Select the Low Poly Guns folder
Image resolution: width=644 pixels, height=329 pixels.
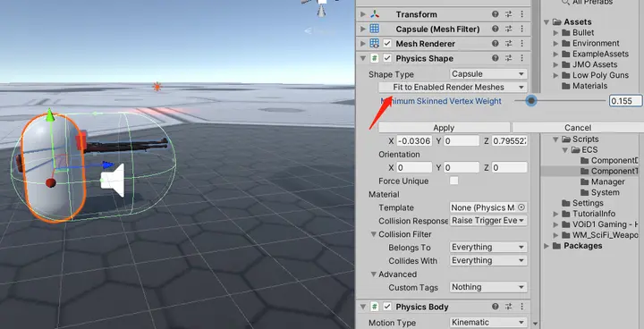[600, 75]
